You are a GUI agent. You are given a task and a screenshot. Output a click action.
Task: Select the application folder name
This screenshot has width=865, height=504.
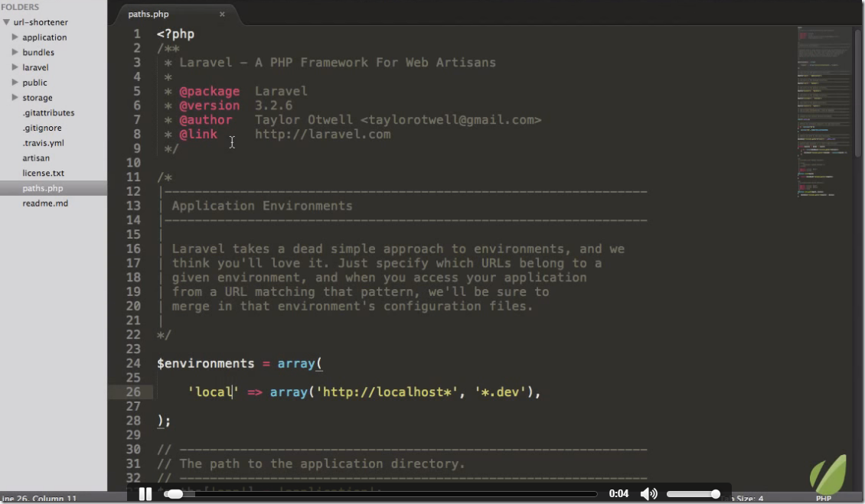coord(44,37)
